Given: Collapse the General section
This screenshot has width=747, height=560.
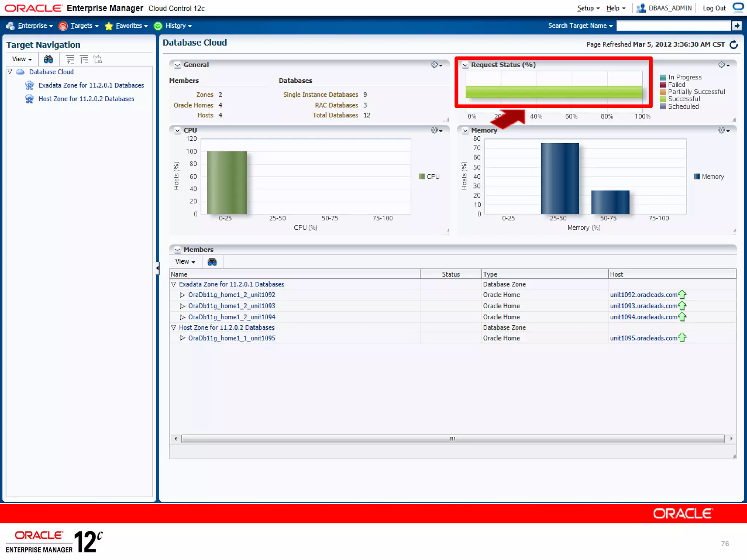Looking at the screenshot, I should [x=178, y=65].
